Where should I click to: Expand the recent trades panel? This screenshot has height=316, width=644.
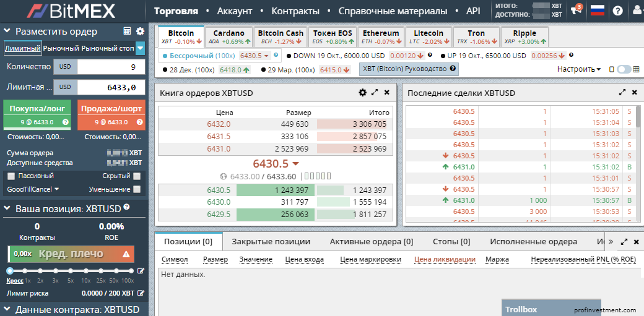(622, 93)
